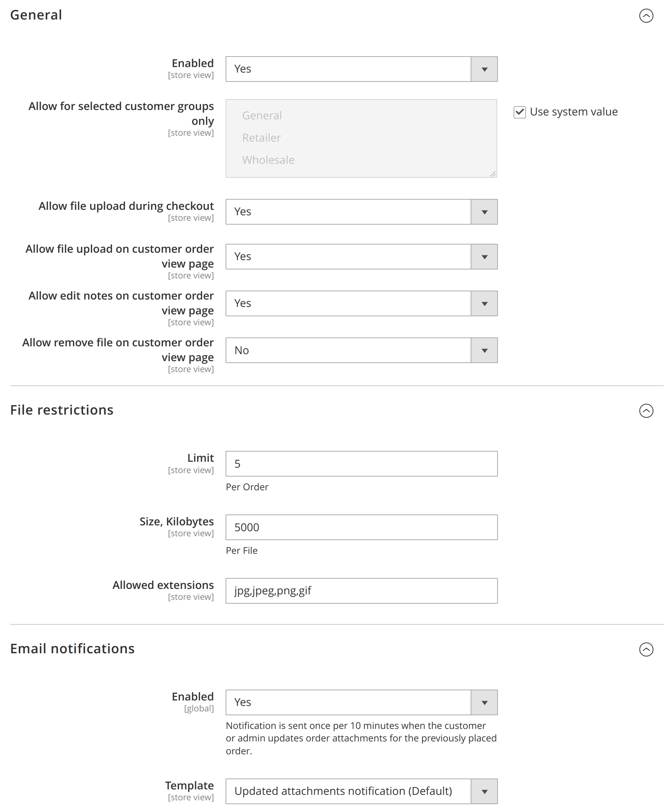Image resolution: width=672 pixels, height=812 pixels.
Task: Click the Enabled Yes field under General
Action: [x=347, y=69]
